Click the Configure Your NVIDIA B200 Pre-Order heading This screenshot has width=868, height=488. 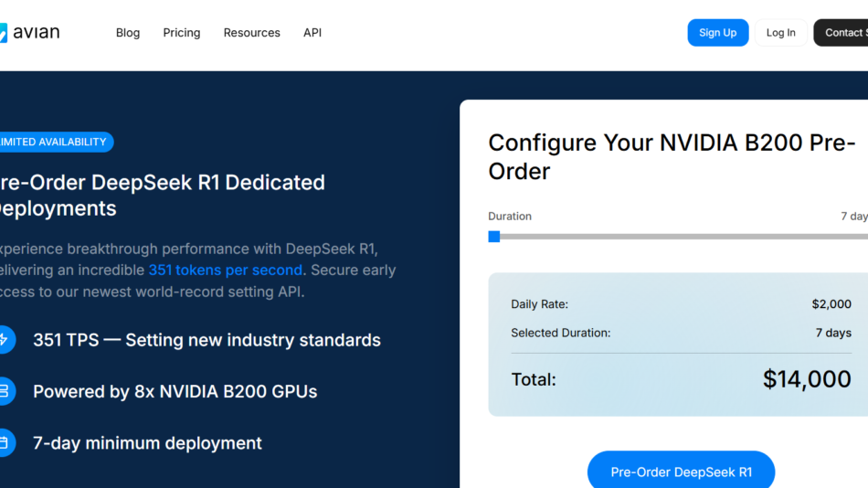672,156
